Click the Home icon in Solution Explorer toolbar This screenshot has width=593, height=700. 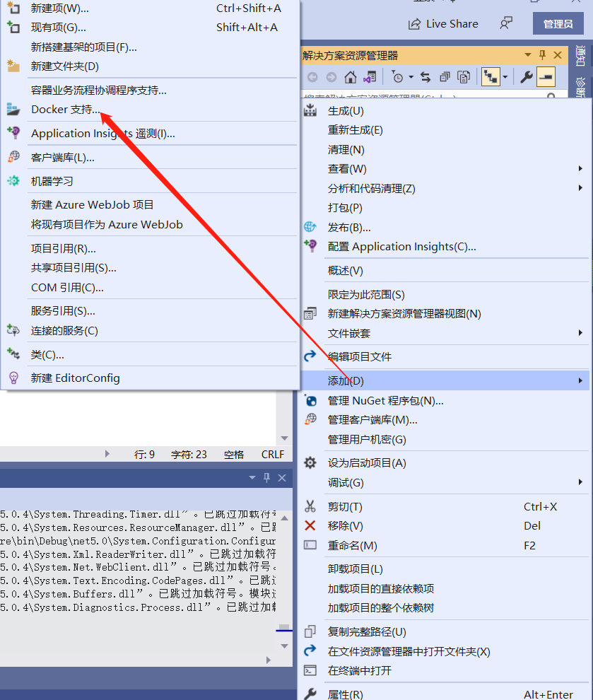[351, 77]
